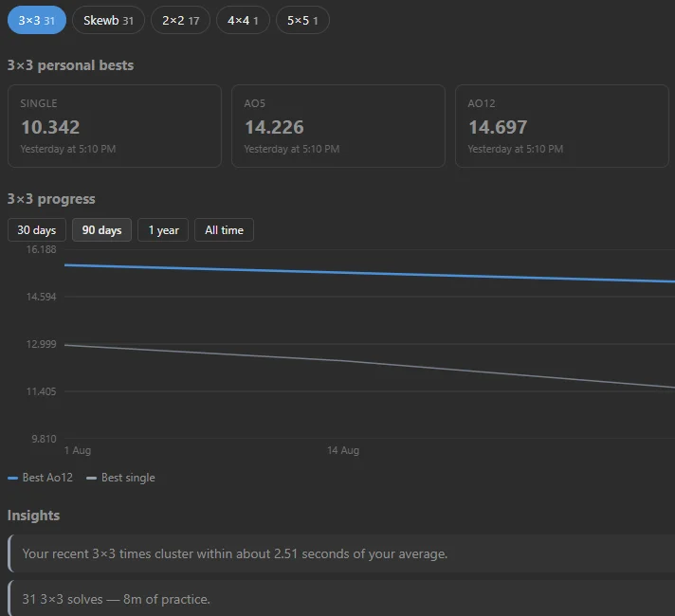Click the 12.999 y-axis value
Viewport: 675px width, 616px height.
(x=42, y=344)
